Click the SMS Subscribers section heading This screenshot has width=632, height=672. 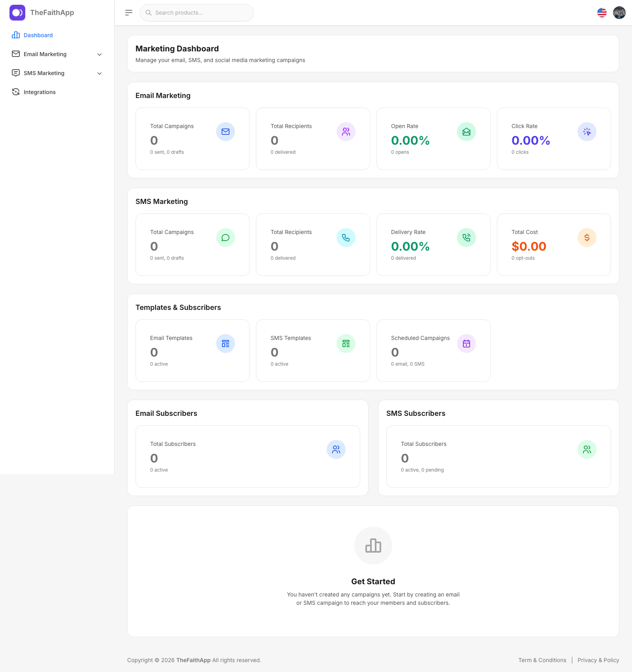point(416,413)
